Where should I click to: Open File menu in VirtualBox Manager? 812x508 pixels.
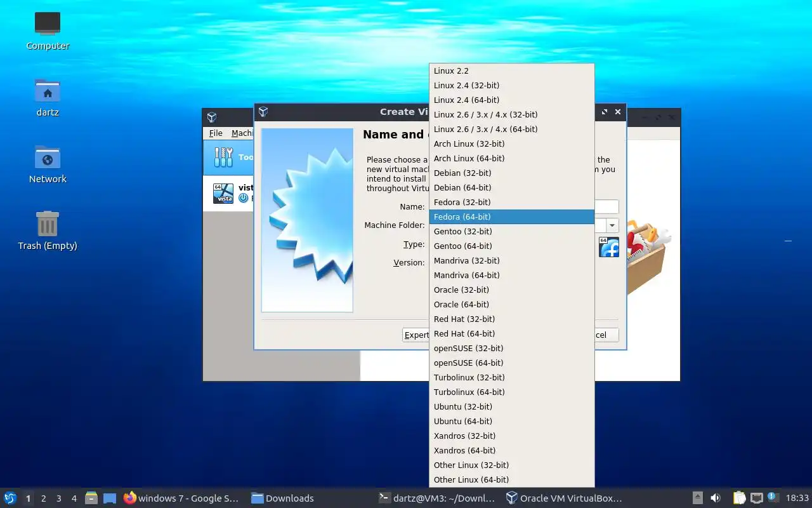click(216, 133)
